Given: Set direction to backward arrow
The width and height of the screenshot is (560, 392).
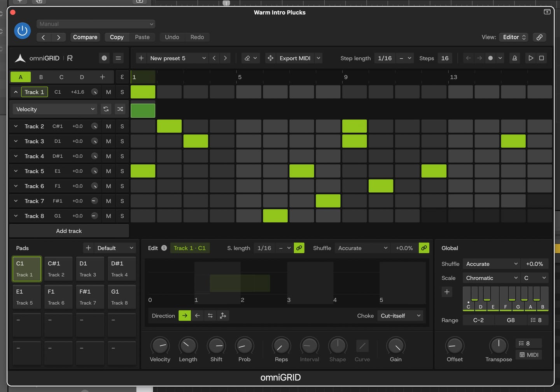Looking at the screenshot, I should click(198, 316).
